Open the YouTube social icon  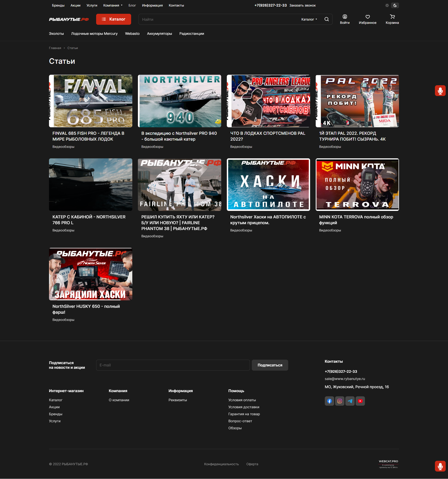[x=360, y=401]
